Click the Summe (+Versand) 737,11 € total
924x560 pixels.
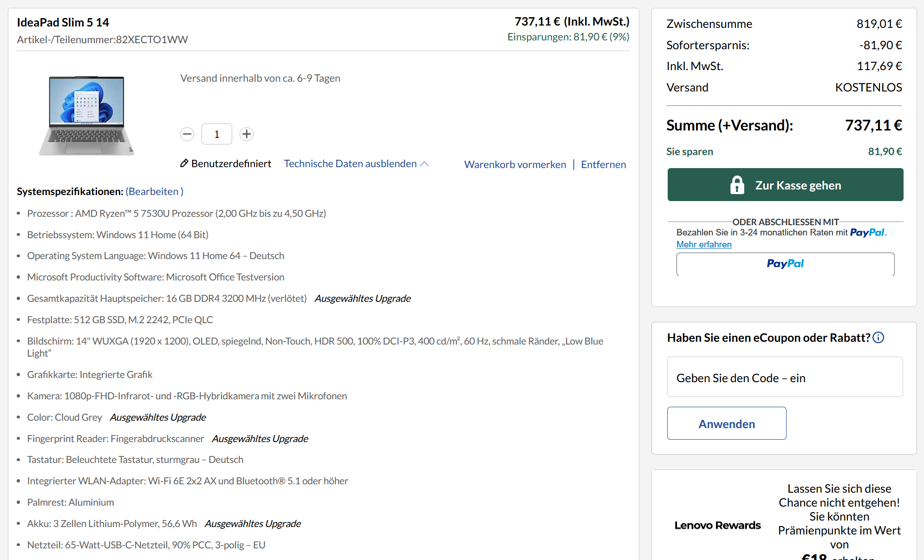pyautogui.click(x=873, y=125)
